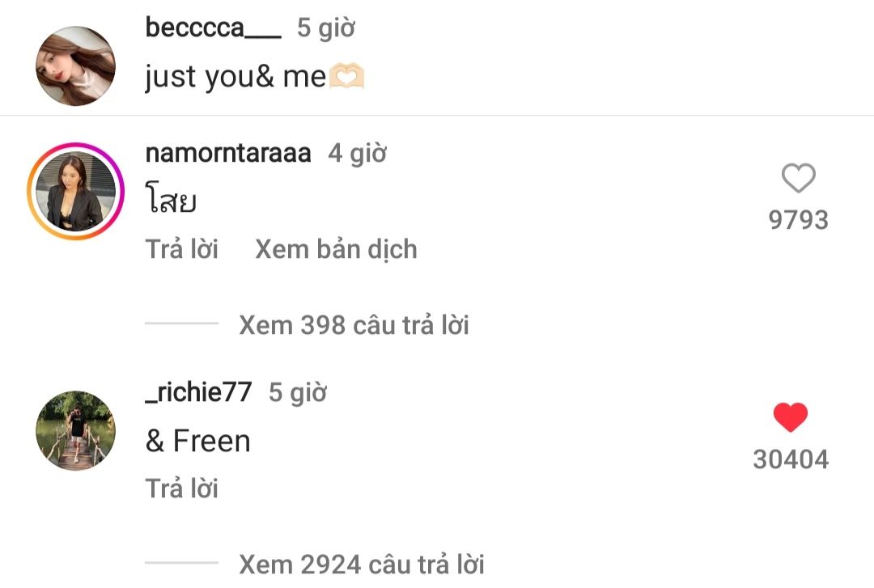Open becccca___ username profile link
Viewport: 874px width, 588px height.
[213, 27]
